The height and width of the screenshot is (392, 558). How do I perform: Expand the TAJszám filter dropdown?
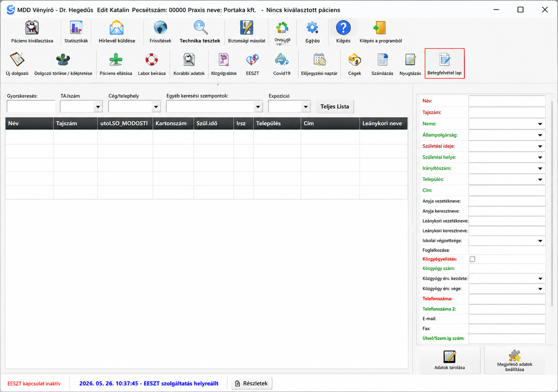pos(98,107)
